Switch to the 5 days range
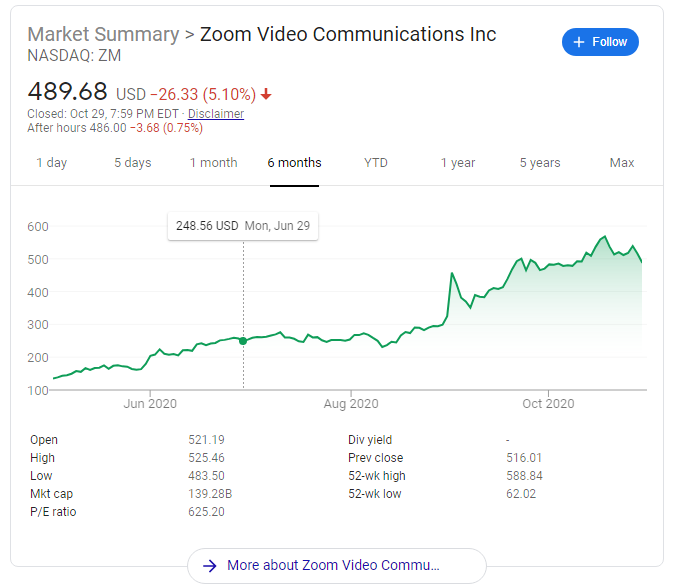This screenshot has width=688, height=588. (132, 163)
